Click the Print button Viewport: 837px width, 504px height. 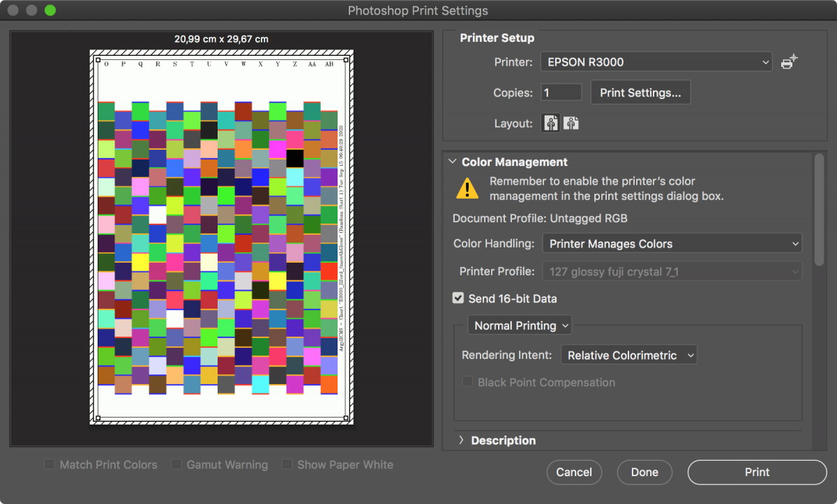point(757,472)
